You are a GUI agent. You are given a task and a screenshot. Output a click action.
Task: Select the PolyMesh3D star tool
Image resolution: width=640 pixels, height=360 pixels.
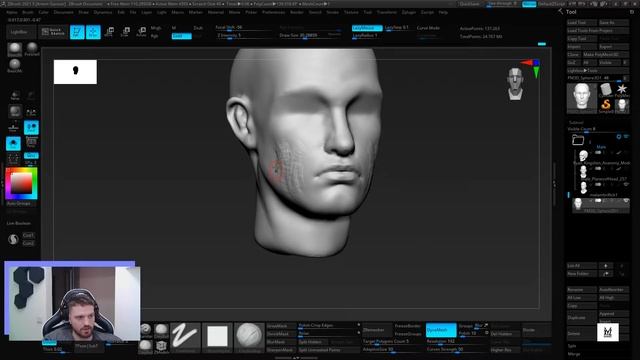[x=622, y=89]
